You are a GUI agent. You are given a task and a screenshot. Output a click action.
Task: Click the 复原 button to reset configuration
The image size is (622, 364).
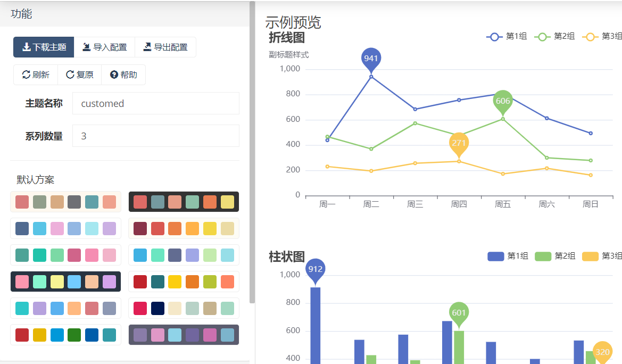(80, 75)
